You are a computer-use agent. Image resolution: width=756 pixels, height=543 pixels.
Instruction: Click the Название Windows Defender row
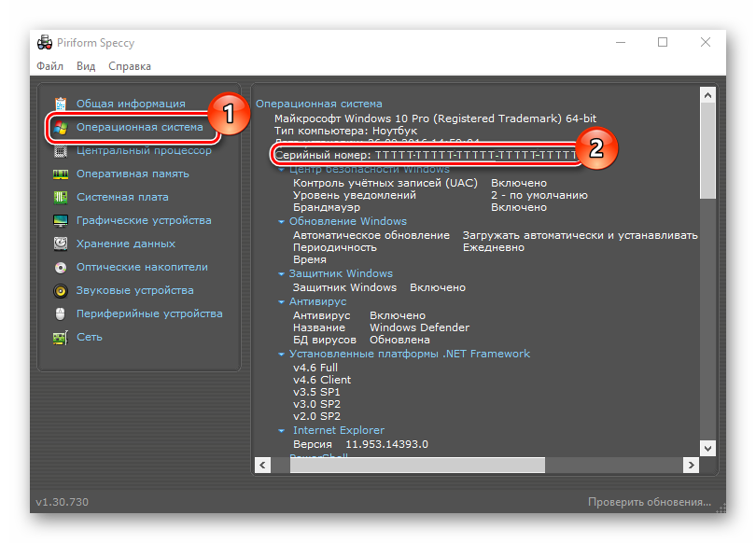(381, 327)
